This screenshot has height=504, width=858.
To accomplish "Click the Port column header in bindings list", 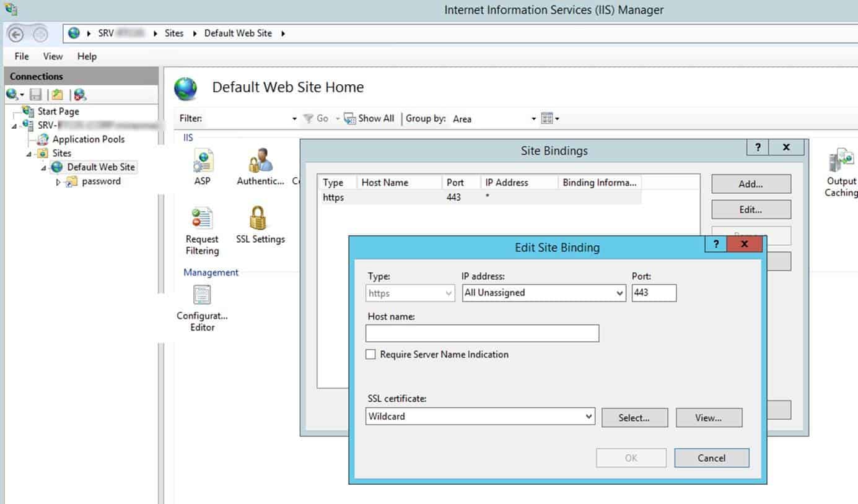I will (x=461, y=183).
